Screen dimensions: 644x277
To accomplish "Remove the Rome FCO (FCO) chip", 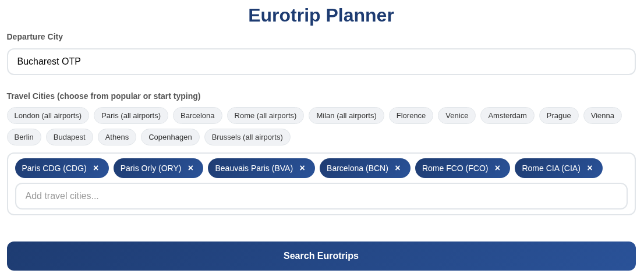I will pyautogui.click(x=497, y=168).
